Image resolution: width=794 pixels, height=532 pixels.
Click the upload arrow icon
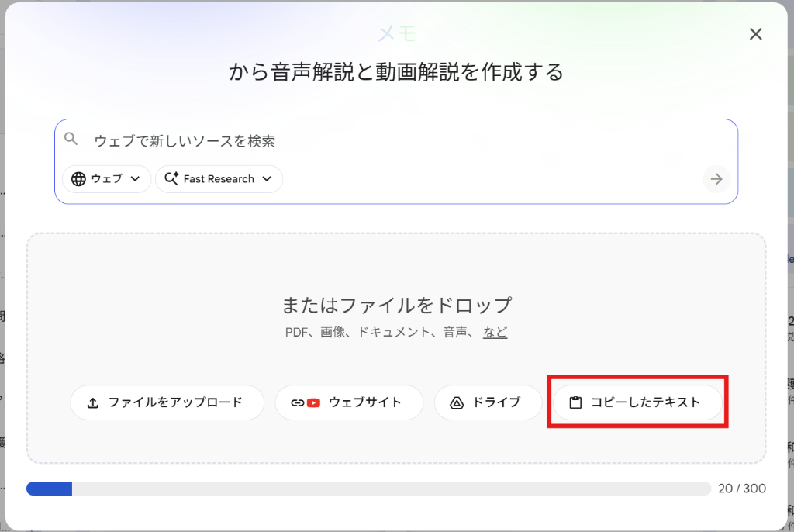(93, 402)
